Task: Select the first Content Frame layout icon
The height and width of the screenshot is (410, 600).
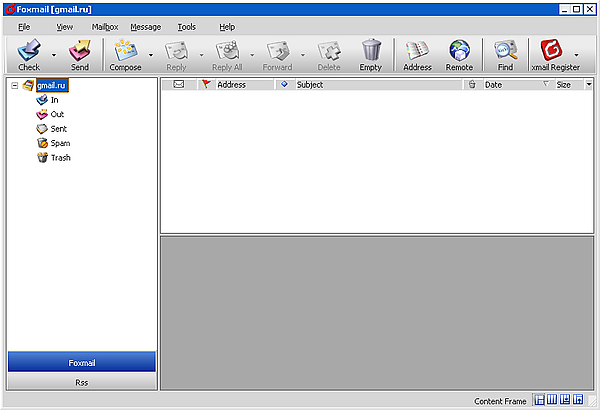Action: click(x=540, y=400)
